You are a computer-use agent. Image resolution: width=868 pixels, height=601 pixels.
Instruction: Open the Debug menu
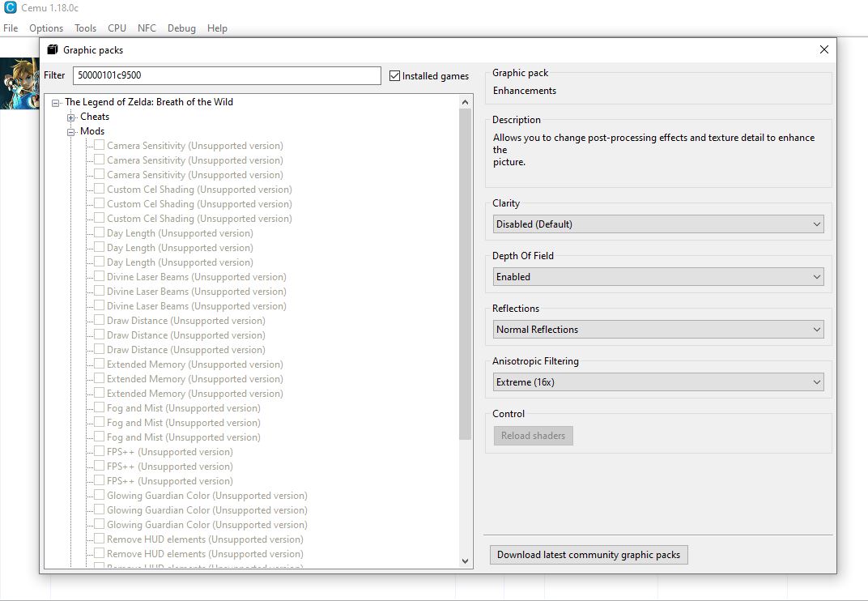(x=181, y=28)
